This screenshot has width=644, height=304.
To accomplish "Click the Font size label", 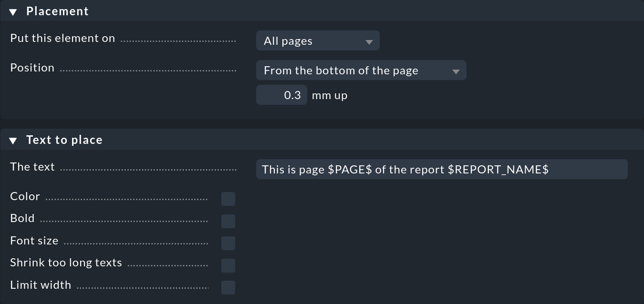I will pos(34,241).
